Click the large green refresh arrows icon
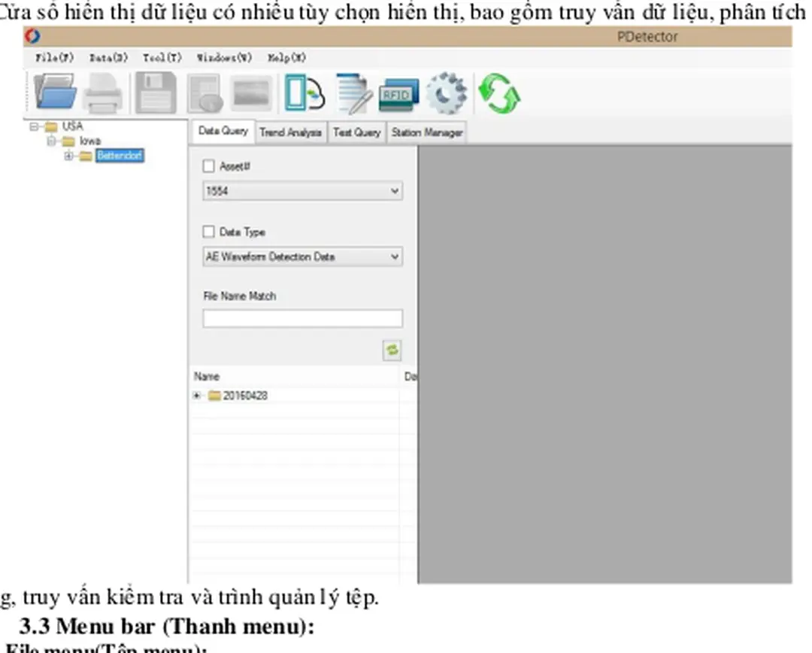The width and height of the screenshot is (812, 653). pos(499,94)
